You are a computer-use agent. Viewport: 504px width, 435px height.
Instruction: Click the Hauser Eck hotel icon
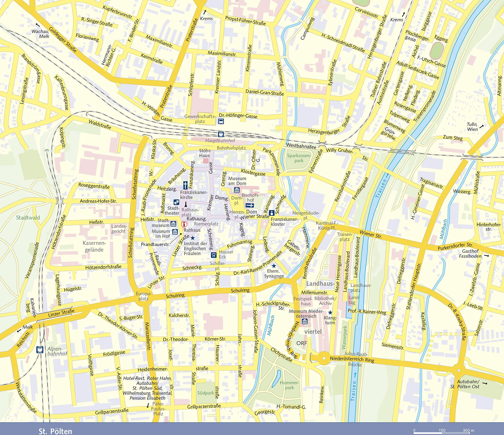tap(214, 255)
